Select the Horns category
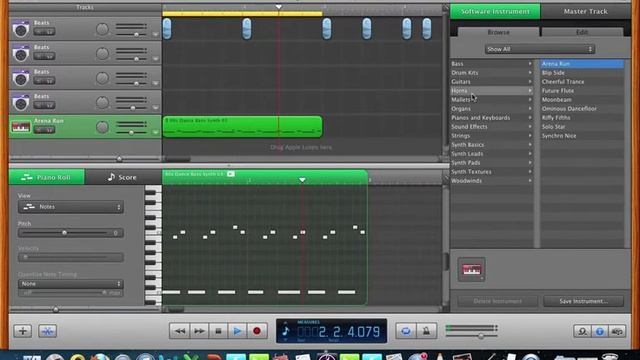This screenshot has width=640, height=360. (491, 91)
